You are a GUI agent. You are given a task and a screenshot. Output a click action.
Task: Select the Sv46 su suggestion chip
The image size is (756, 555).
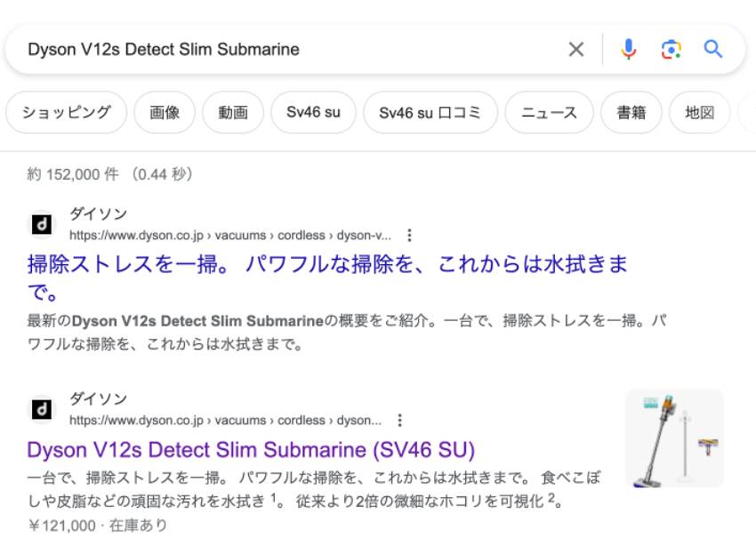[x=313, y=113]
